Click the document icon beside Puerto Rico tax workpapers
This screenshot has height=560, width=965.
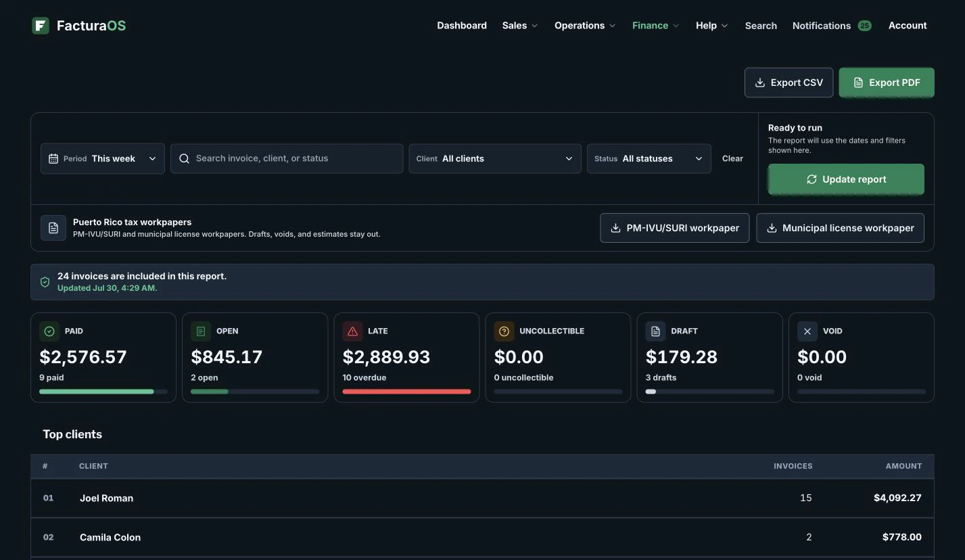(53, 228)
